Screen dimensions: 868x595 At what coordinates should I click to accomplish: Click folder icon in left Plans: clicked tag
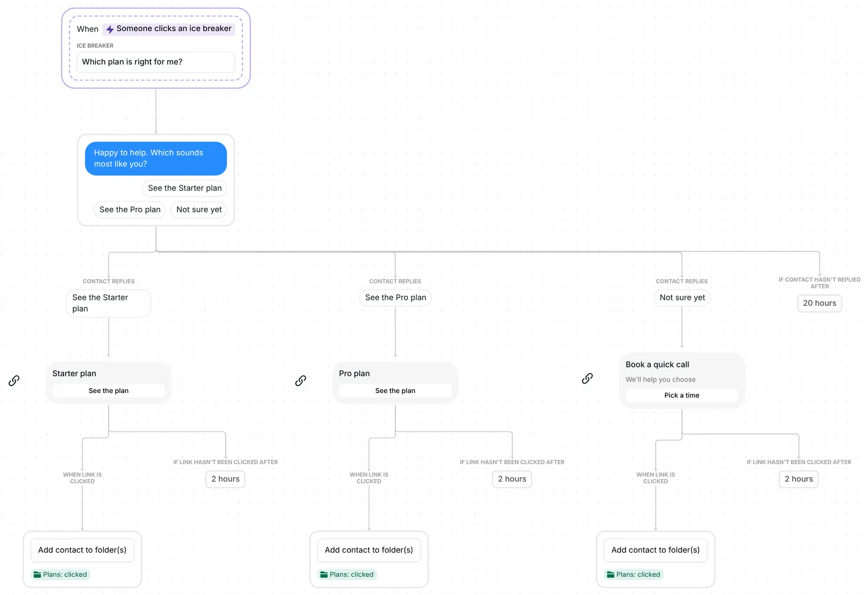[x=37, y=574]
